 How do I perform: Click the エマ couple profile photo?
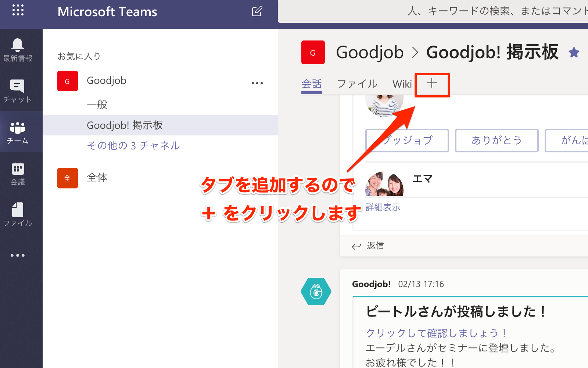point(384,184)
